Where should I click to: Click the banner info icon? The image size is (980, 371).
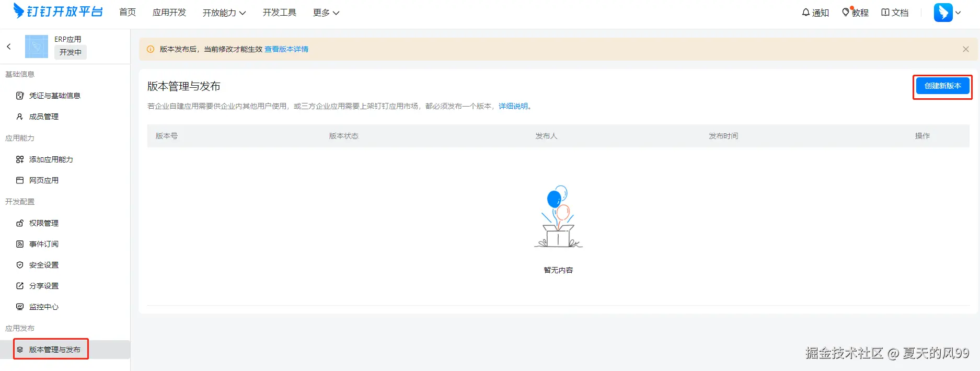click(151, 49)
